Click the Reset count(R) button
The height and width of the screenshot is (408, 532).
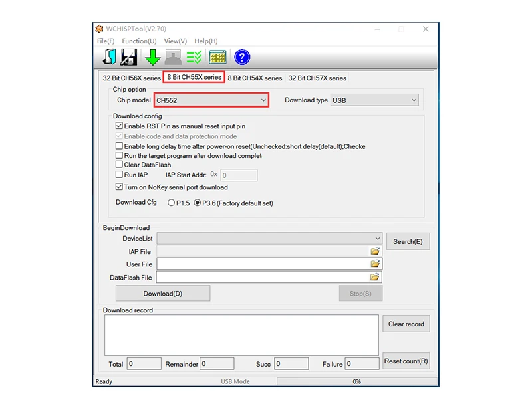406,361
